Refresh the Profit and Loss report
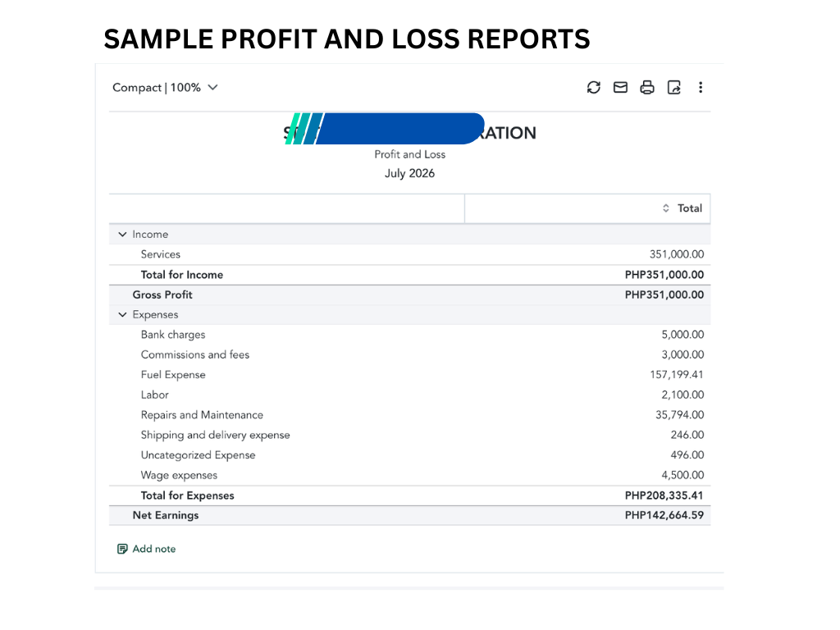840x630 pixels. 594,87
